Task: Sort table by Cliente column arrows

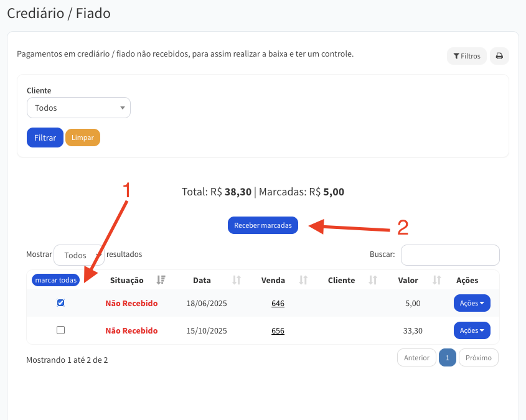Action: pyautogui.click(x=373, y=280)
